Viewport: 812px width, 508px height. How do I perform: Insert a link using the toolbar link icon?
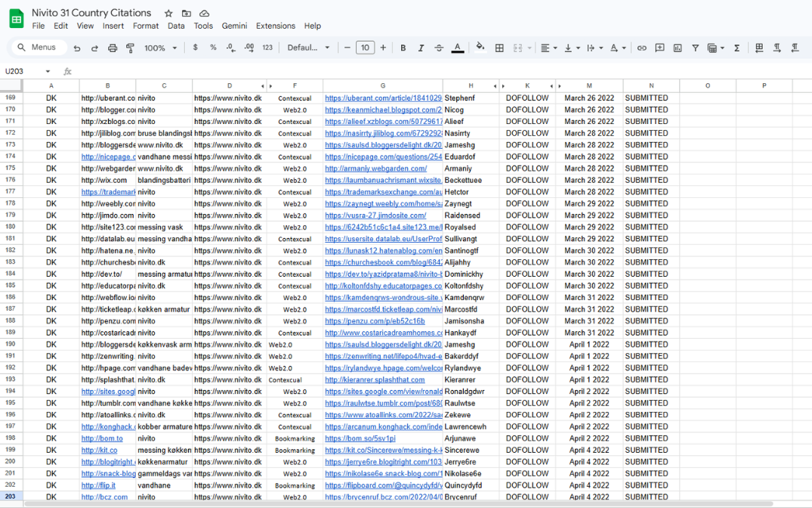click(641, 48)
